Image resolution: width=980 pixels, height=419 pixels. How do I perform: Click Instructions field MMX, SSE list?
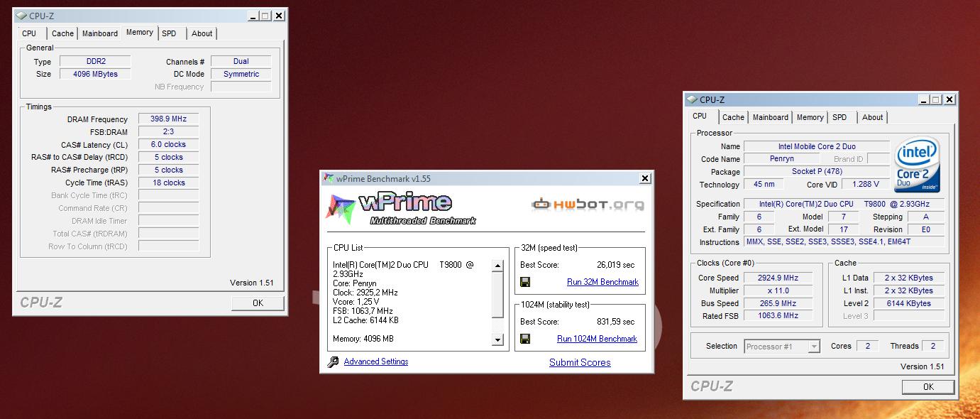click(844, 242)
